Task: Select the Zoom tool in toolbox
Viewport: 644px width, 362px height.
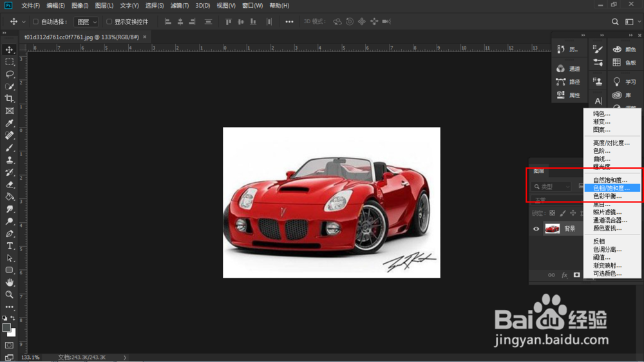Action: (9, 294)
